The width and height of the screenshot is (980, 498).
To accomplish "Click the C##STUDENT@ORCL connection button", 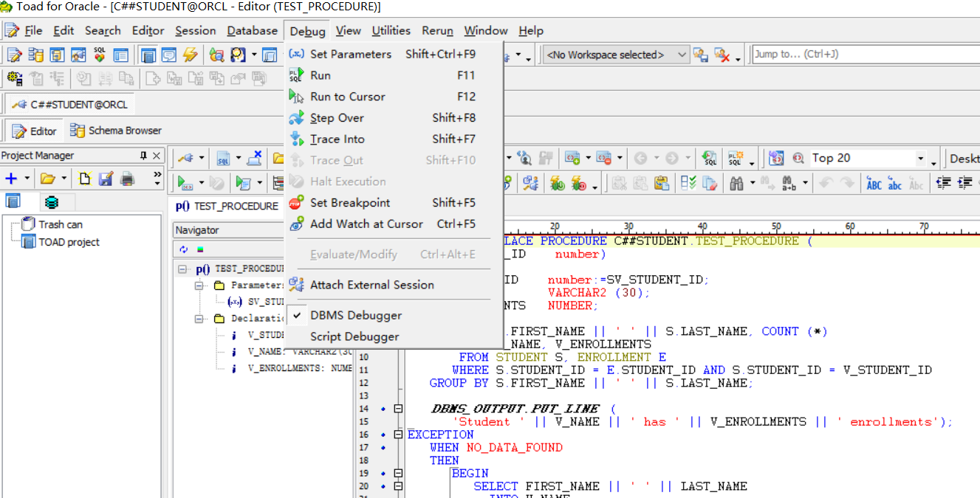I will tap(69, 105).
